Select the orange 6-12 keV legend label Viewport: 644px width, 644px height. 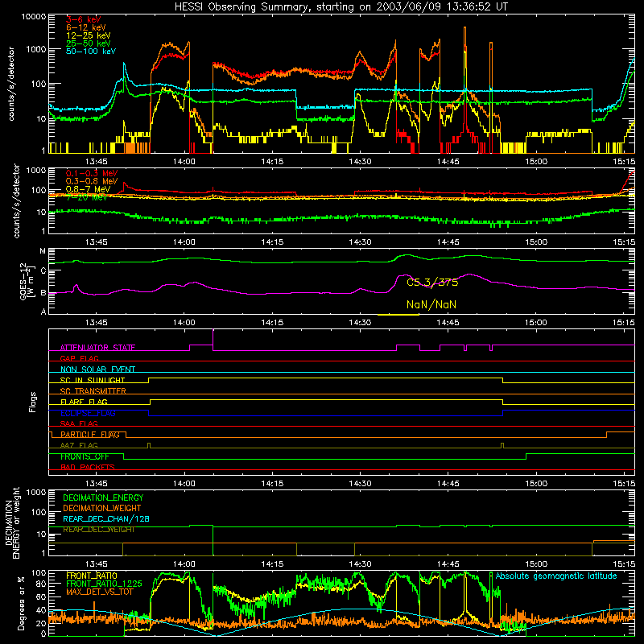[86, 27]
